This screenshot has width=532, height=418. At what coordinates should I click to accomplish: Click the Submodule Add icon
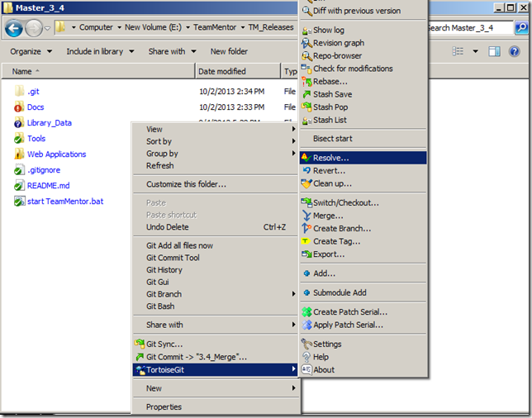click(x=306, y=292)
